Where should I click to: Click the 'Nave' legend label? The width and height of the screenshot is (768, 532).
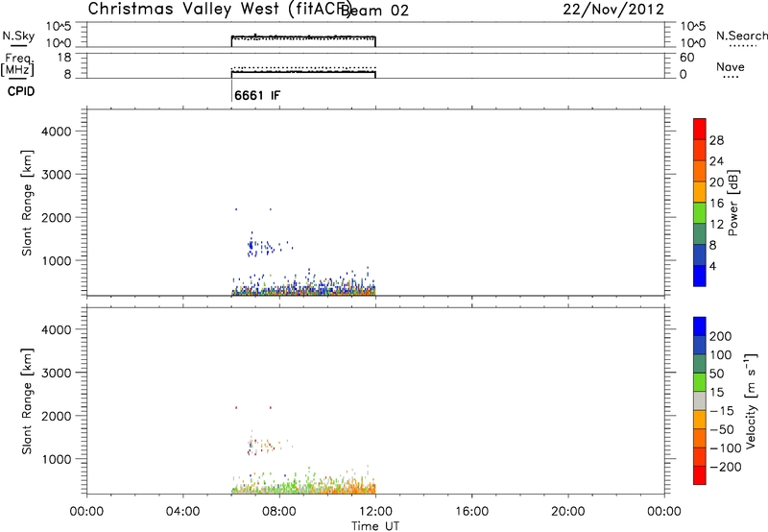731,66
